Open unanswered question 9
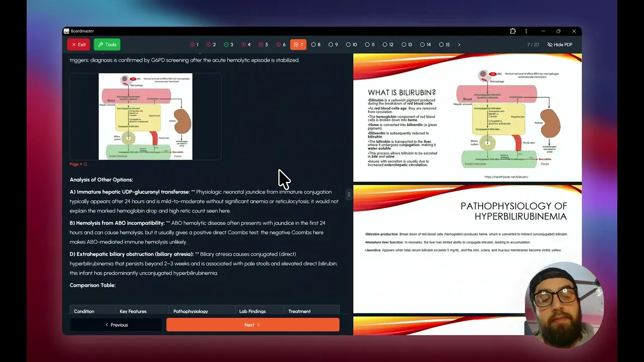Screen dimensions: 644x362 333,45
